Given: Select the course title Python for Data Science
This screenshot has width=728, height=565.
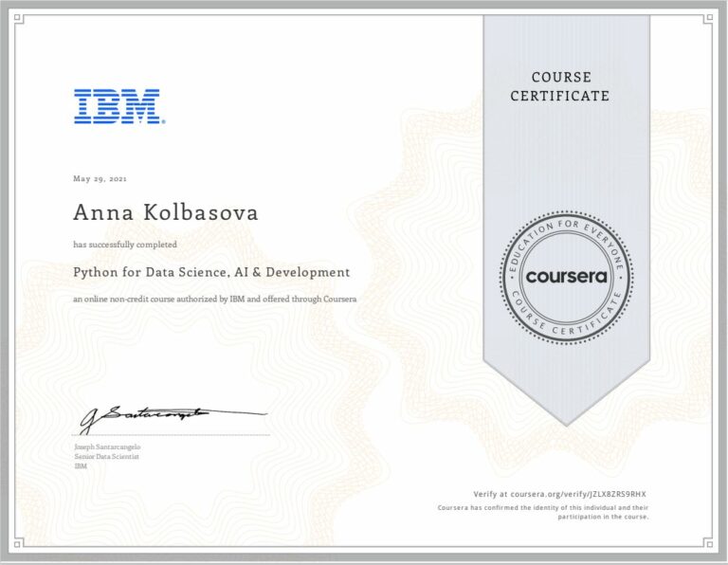Looking at the screenshot, I should [211, 272].
